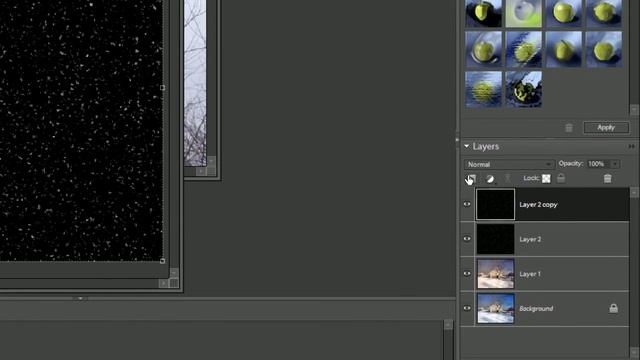Select third effect thumbnail in middle row
The image size is (640, 360).
point(564,49)
